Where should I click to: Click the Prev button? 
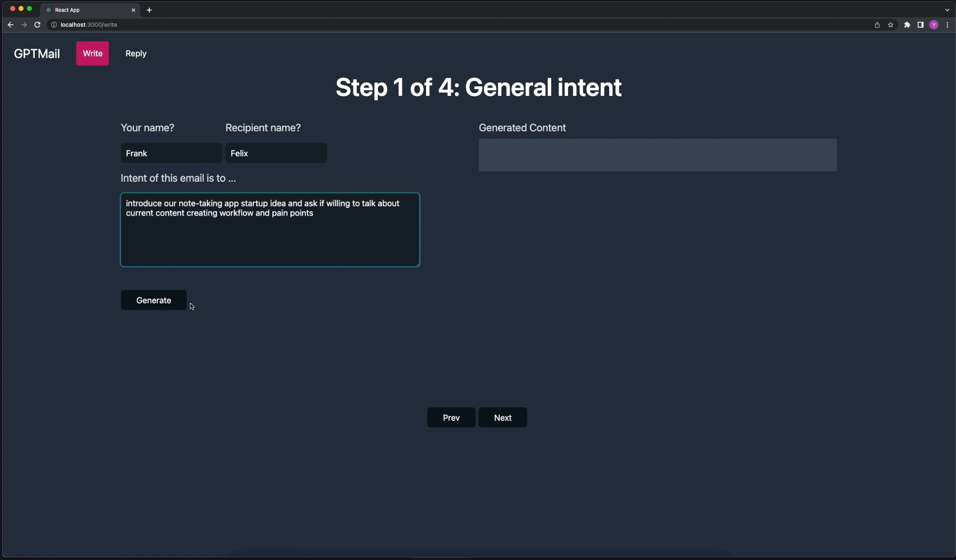tap(451, 417)
